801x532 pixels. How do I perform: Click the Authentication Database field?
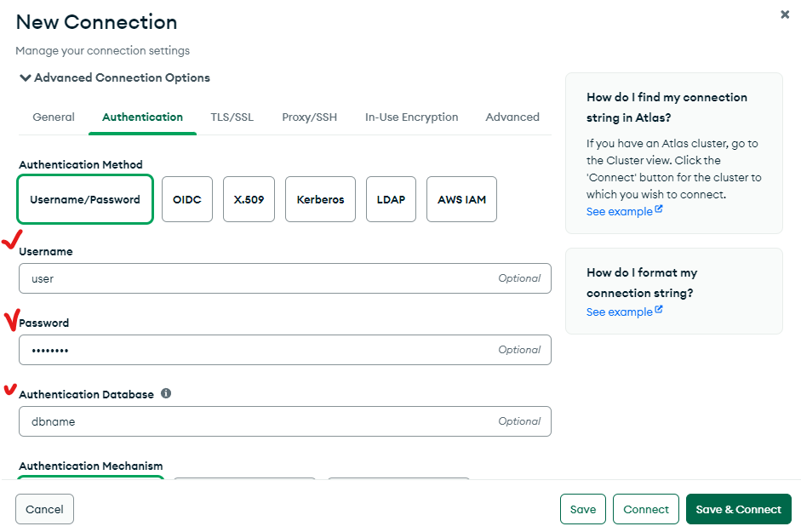point(285,421)
